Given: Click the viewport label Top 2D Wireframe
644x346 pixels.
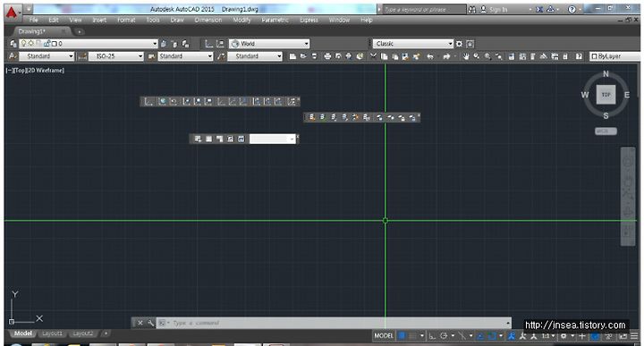Looking at the screenshot, I should coord(35,71).
